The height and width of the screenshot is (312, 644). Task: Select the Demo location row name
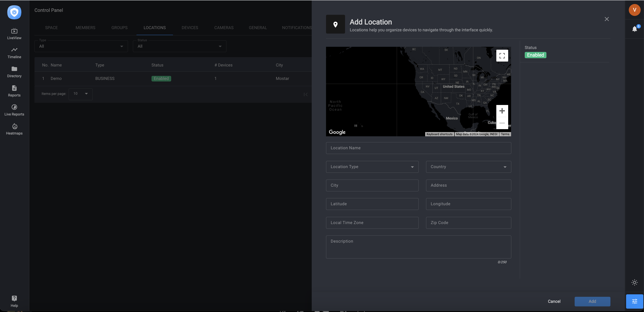click(x=56, y=79)
